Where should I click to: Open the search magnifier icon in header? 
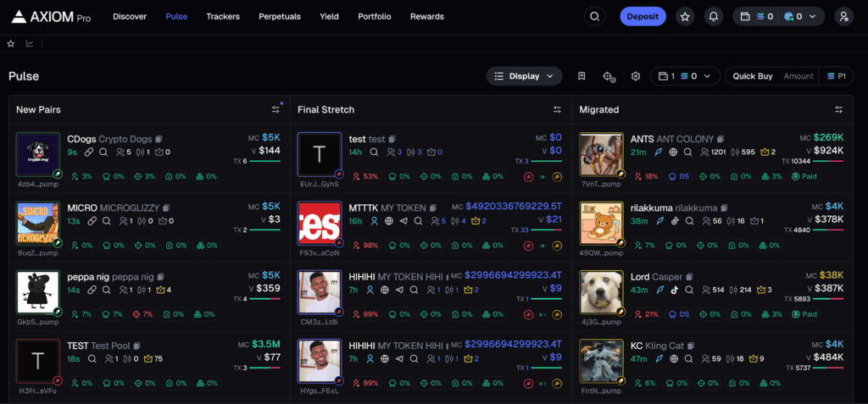594,17
